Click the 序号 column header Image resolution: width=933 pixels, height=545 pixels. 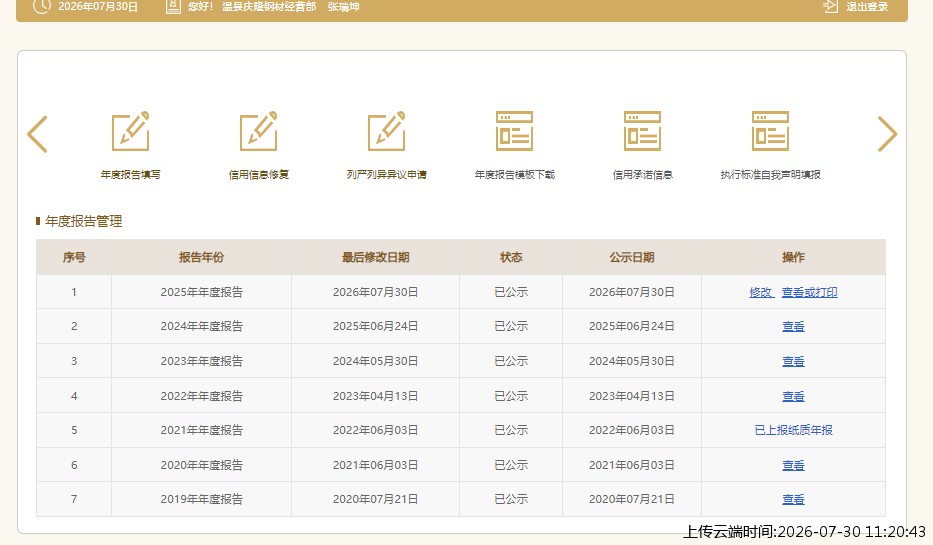pyautogui.click(x=74, y=257)
